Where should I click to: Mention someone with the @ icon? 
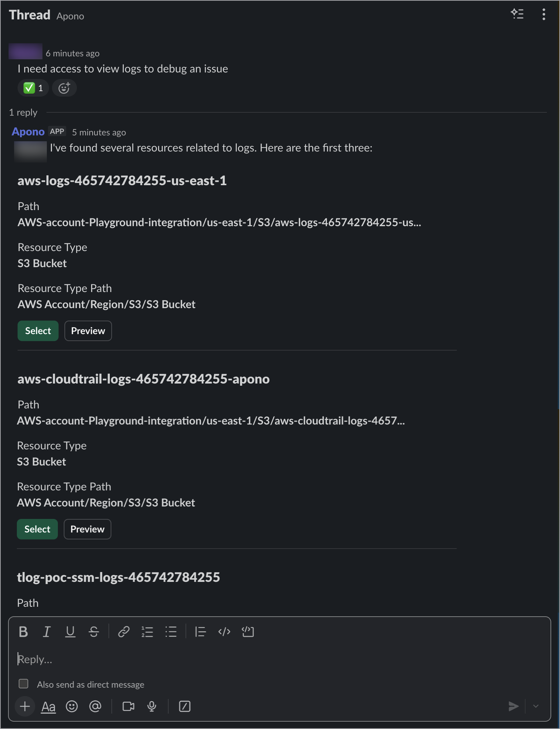[x=95, y=706]
